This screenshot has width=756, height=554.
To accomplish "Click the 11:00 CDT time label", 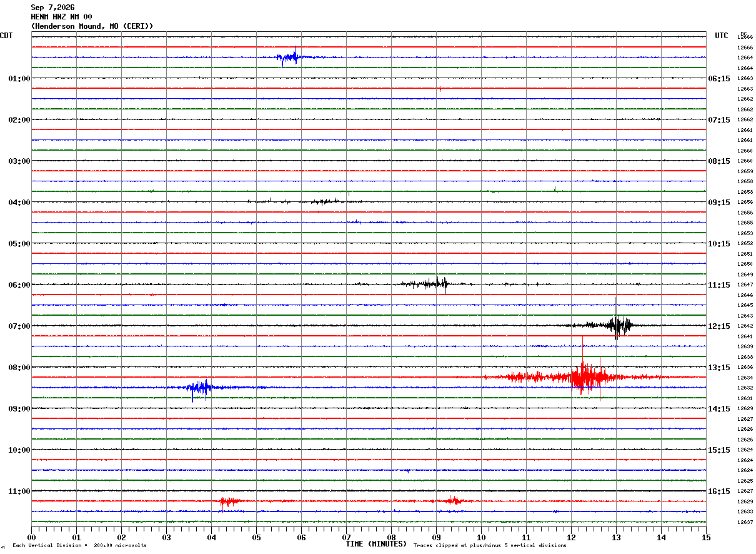I will point(19,491).
